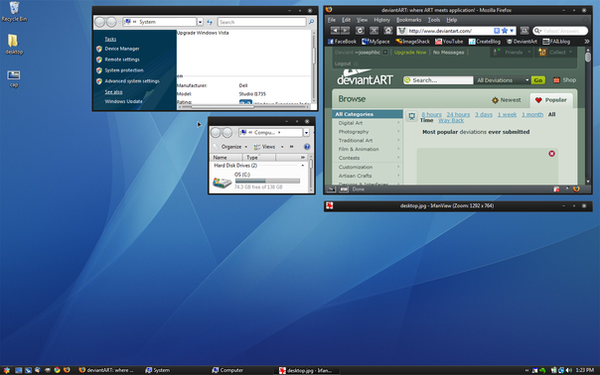Screen dimensions: 600x375
Task: Open the Firefox File menu
Action: pyautogui.click(x=331, y=20)
